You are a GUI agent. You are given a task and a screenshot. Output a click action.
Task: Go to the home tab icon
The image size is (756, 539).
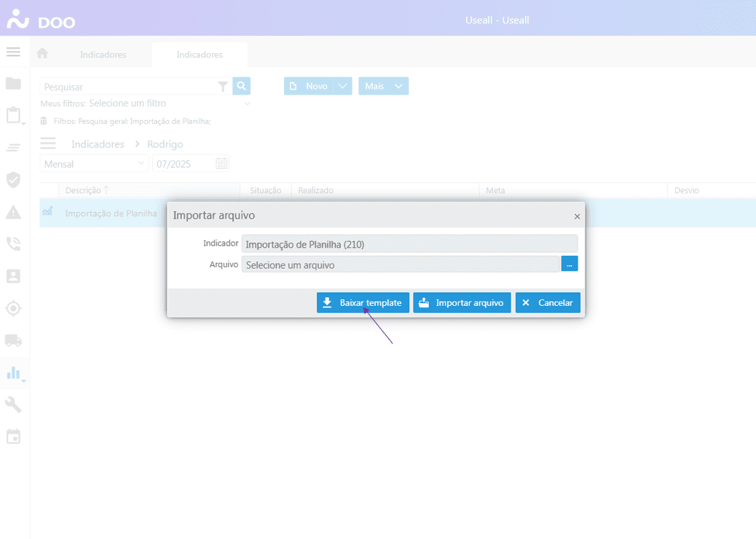(42, 54)
